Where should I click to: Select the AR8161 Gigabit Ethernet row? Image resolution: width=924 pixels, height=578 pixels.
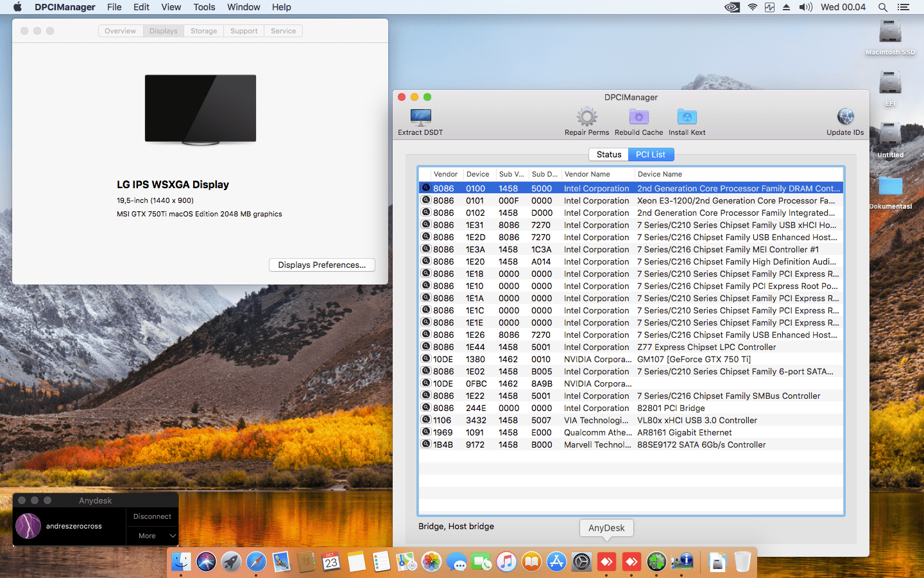[684, 433]
